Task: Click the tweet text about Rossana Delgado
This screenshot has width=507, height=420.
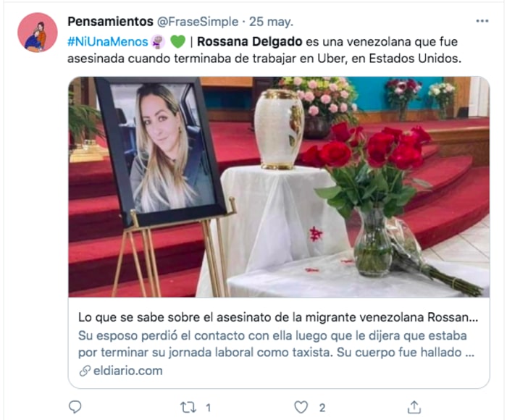Action: [264, 50]
